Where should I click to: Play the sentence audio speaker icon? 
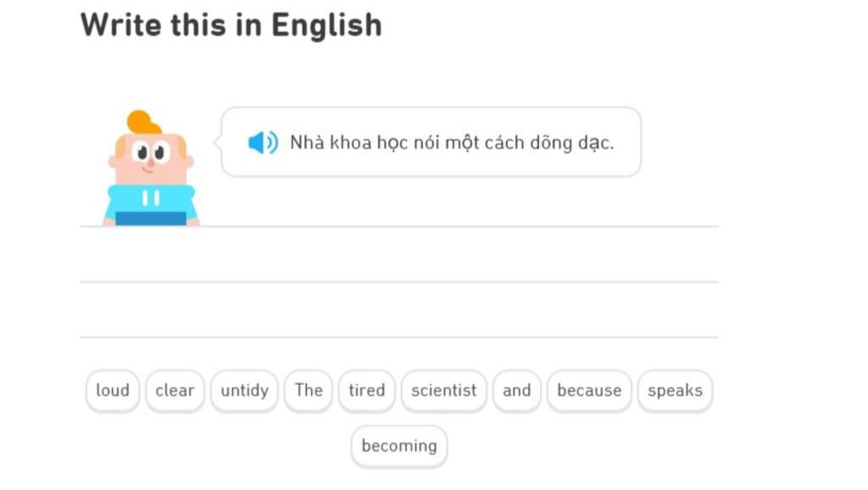click(x=262, y=142)
